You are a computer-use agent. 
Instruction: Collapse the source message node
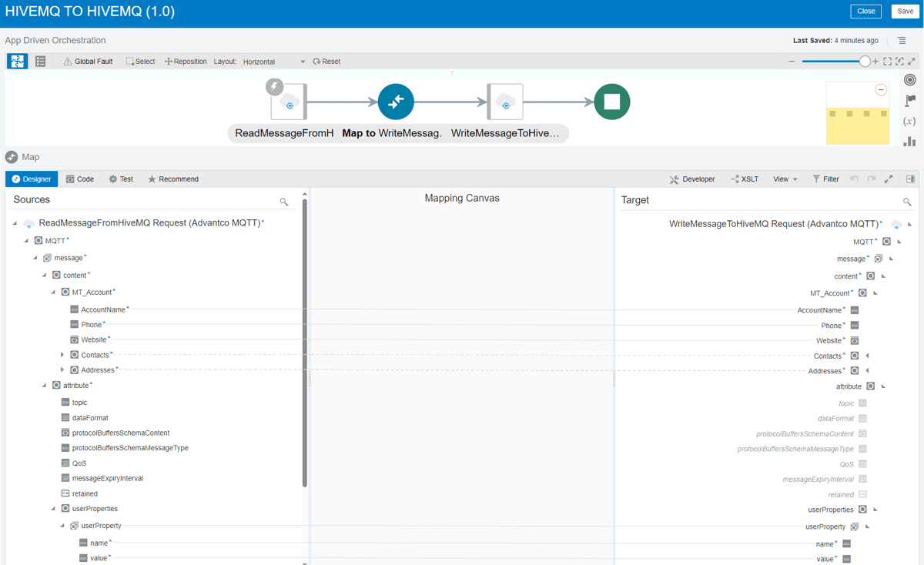(35, 258)
